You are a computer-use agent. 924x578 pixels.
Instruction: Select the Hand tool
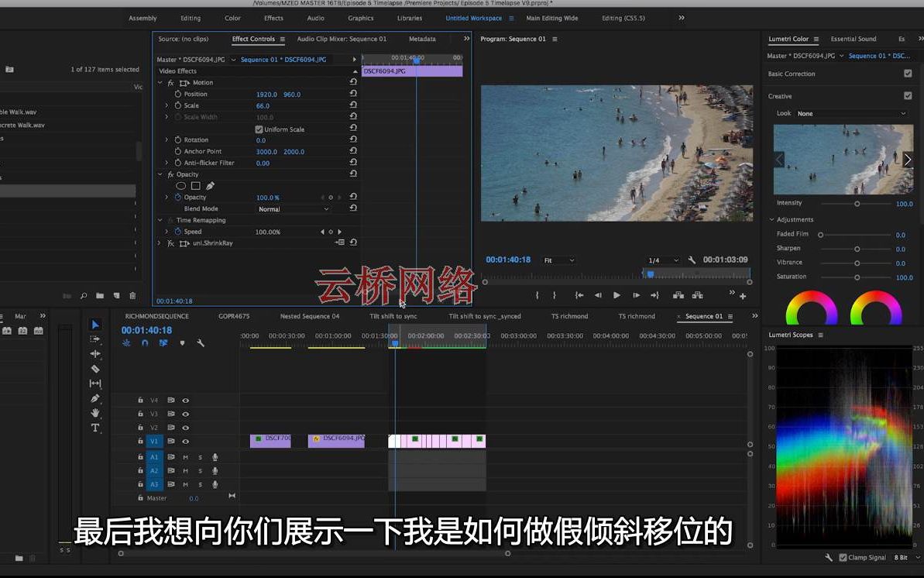pyautogui.click(x=95, y=409)
